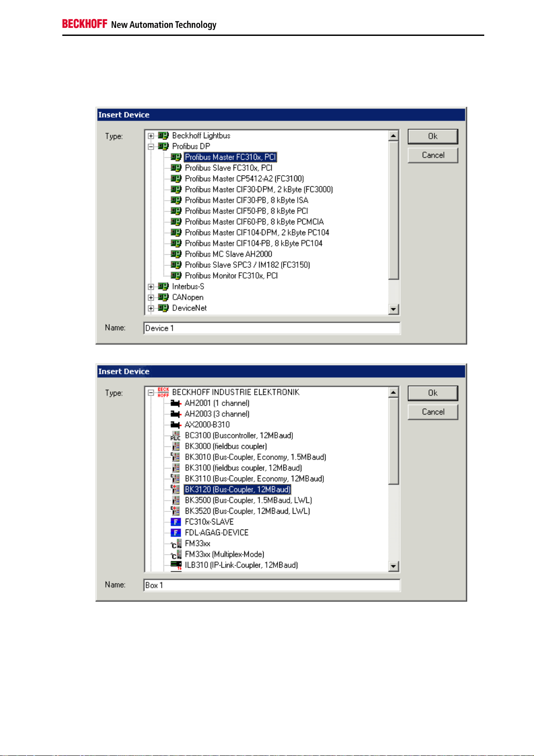The height and width of the screenshot is (756, 534).
Task: Click the FDL-AGAG-DEVICE blue icon
Action: point(176,533)
